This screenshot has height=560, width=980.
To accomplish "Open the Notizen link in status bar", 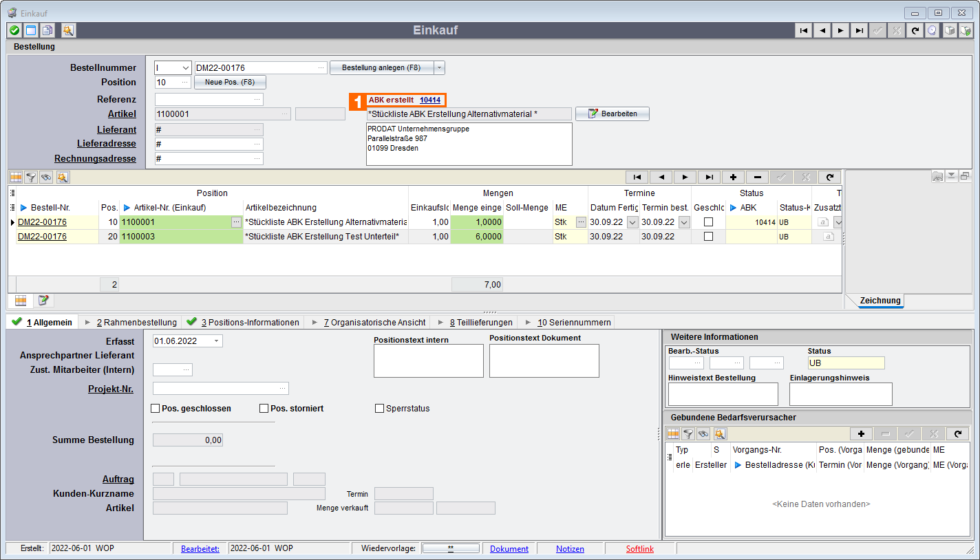I will [571, 549].
